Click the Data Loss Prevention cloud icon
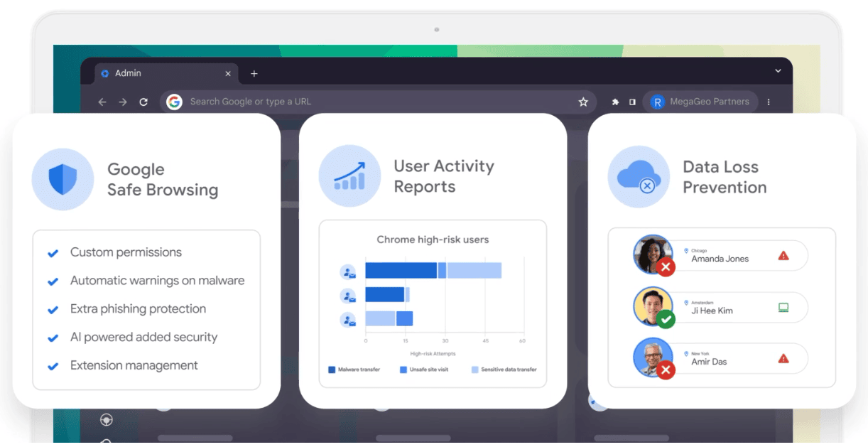 click(639, 177)
